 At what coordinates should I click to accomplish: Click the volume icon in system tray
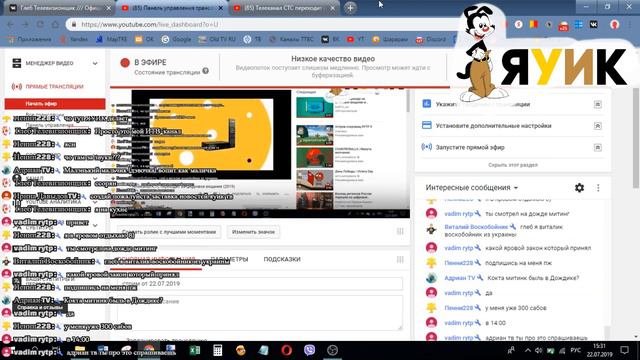point(539,351)
